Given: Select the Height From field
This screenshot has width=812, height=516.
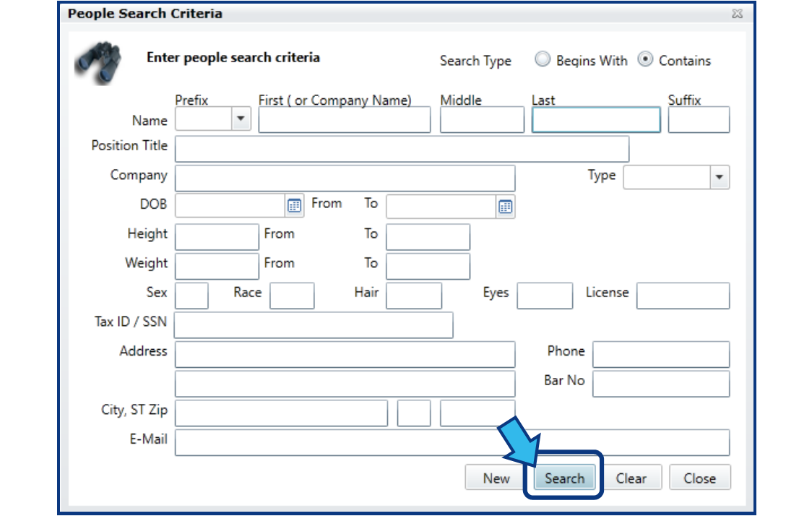Looking at the screenshot, I should click(x=217, y=237).
